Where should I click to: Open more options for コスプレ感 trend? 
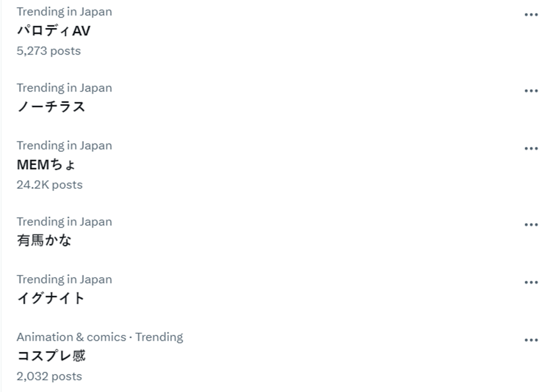pyautogui.click(x=531, y=340)
